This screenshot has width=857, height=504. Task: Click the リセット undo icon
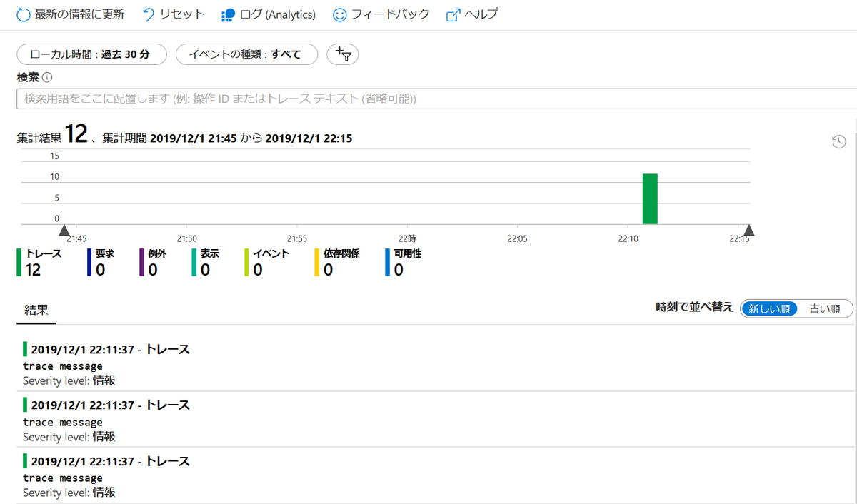click(149, 14)
